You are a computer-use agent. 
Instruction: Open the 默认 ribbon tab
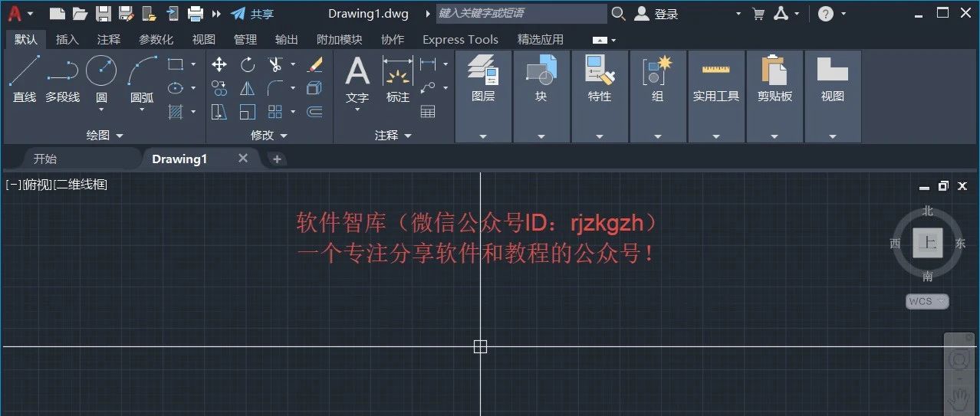click(x=25, y=39)
